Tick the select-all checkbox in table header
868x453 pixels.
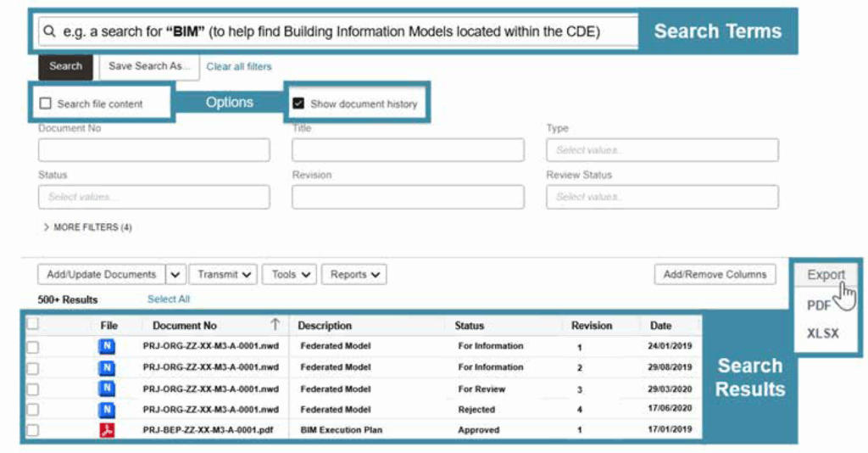(32, 324)
